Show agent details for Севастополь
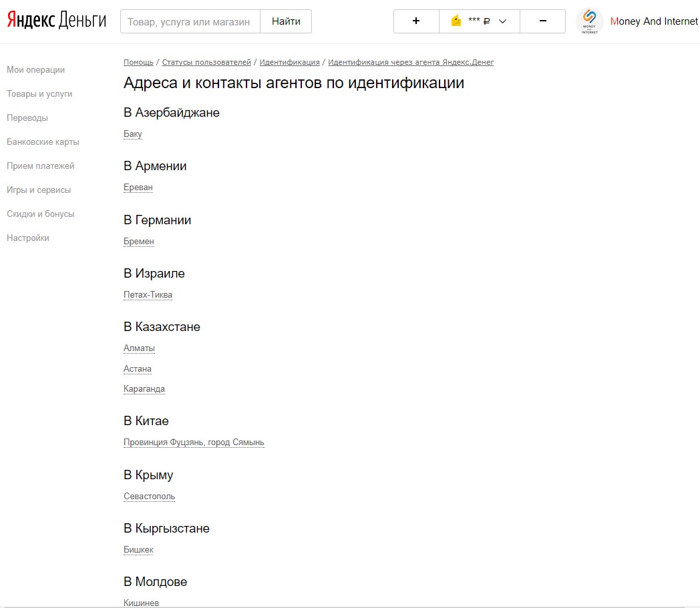700x608 pixels. click(150, 497)
